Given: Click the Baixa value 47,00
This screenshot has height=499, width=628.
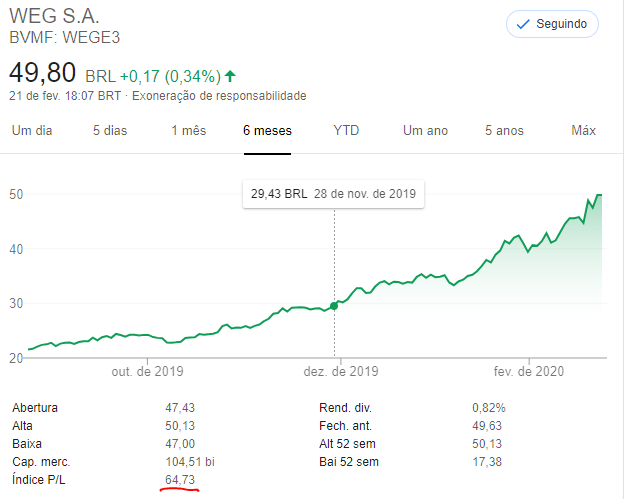Looking at the screenshot, I should click(x=180, y=444).
